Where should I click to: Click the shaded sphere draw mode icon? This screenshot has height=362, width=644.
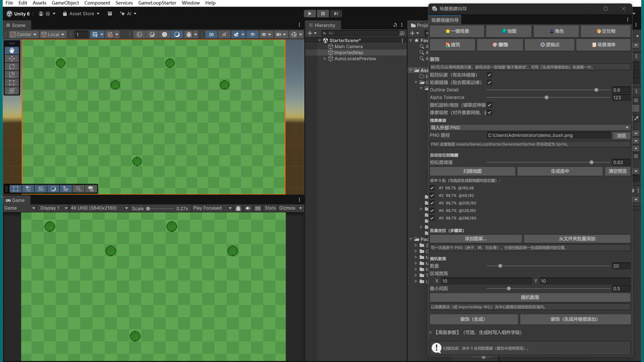coord(152,34)
